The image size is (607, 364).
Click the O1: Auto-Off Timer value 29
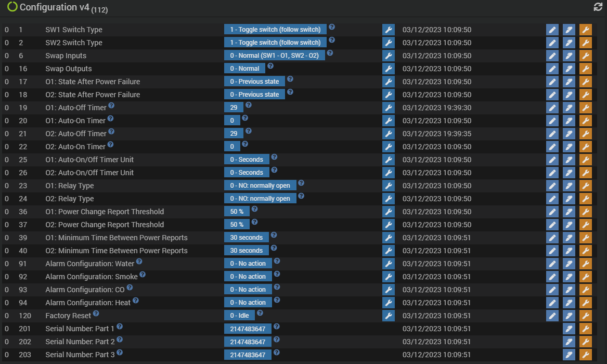coord(234,108)
